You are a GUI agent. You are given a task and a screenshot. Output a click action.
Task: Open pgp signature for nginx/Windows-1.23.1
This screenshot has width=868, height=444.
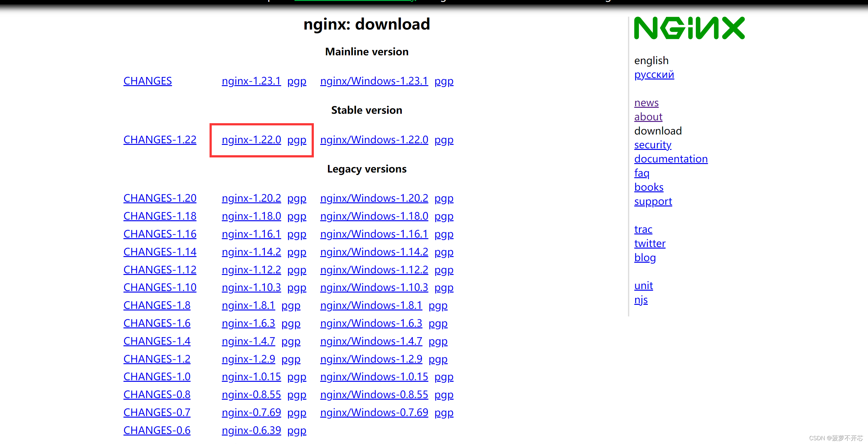click(x=444, y=82)
